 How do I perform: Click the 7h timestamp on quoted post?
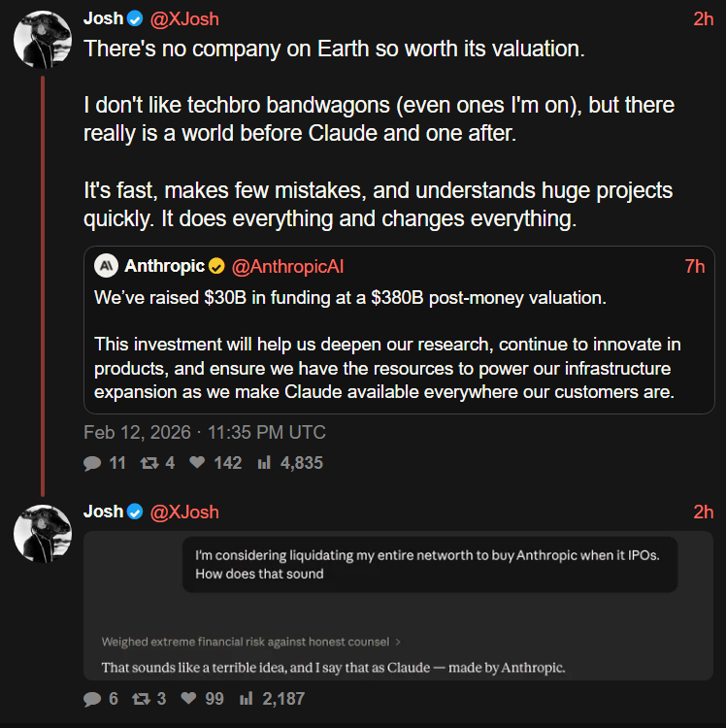tap(694, 267)
